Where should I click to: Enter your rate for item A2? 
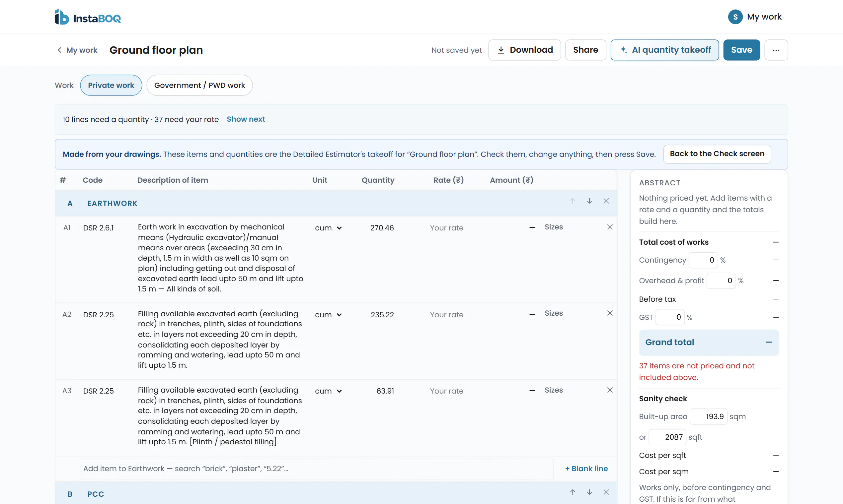(447, 315)
